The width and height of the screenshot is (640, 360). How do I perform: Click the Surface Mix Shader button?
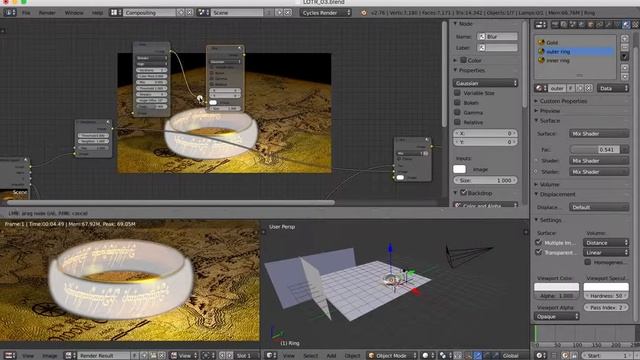click(x=599, y=133)
